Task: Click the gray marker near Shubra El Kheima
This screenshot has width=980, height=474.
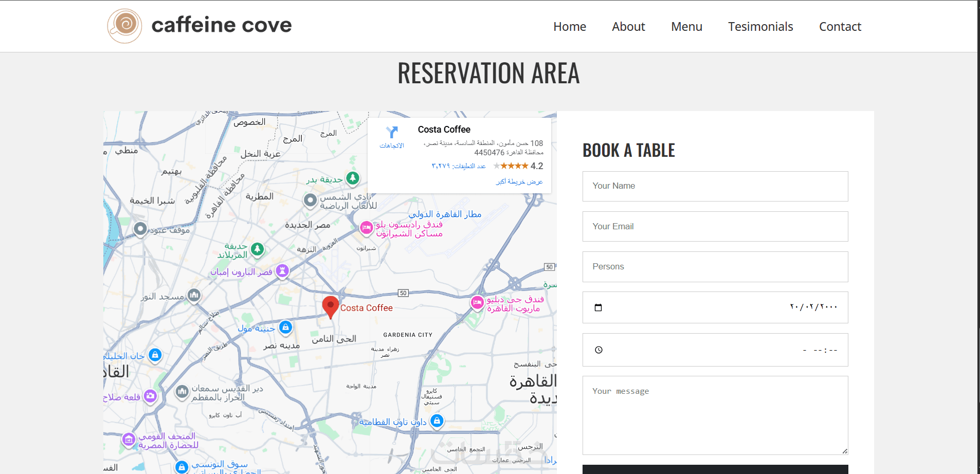Action: (140, 229)
